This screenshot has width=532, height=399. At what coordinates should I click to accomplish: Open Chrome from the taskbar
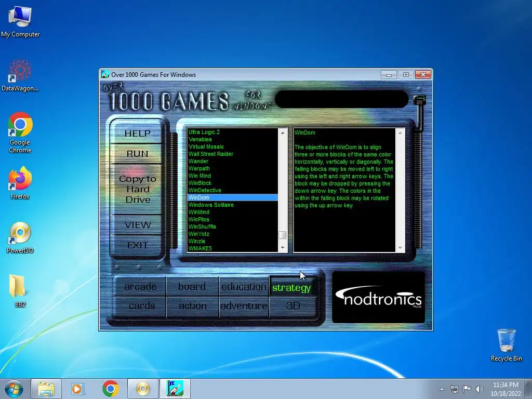point(110,389)
